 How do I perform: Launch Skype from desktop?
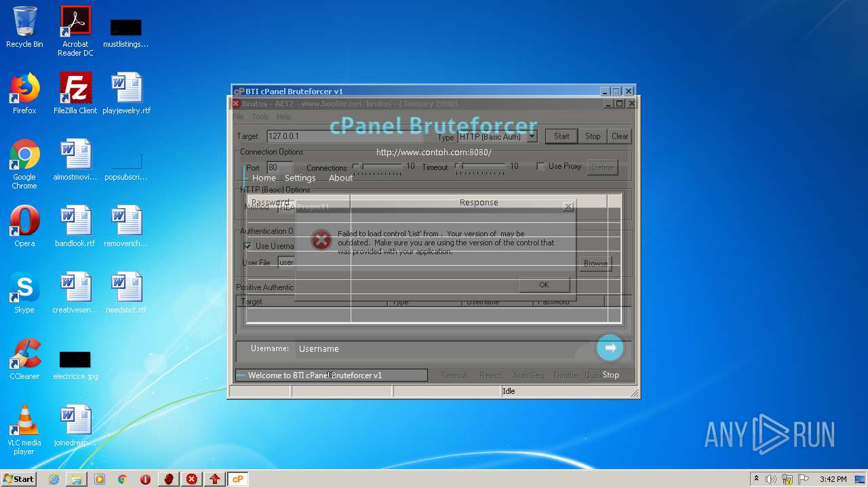coord(24,293)
